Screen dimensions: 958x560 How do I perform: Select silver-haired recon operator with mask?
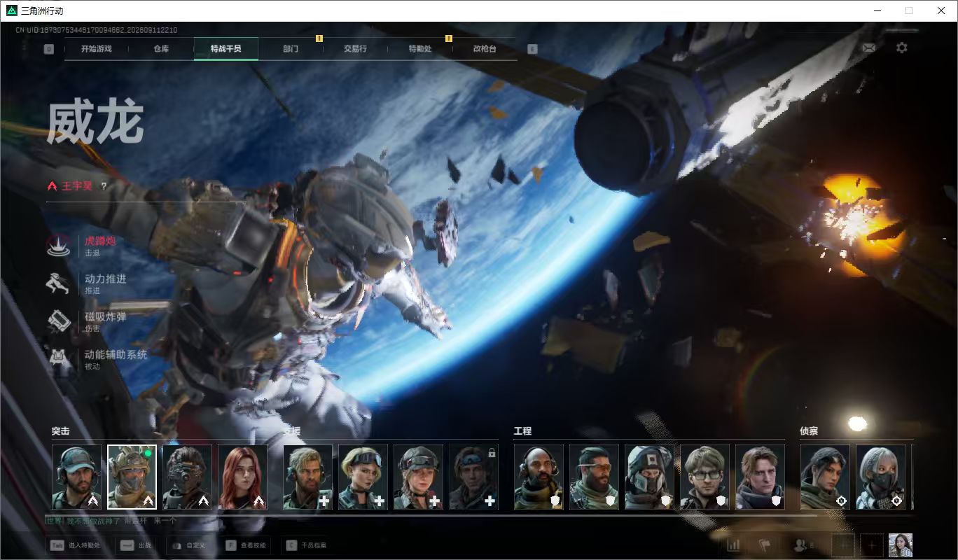point(880,477)
